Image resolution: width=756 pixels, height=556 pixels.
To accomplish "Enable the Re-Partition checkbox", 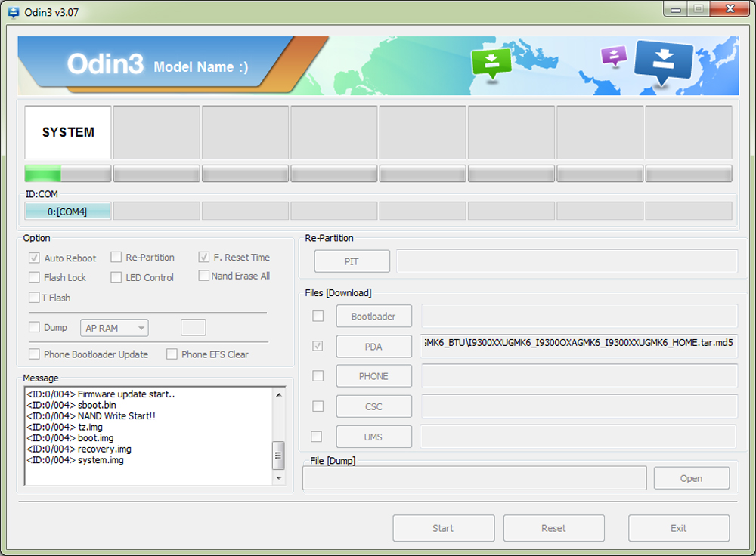I will click(116, 257).
